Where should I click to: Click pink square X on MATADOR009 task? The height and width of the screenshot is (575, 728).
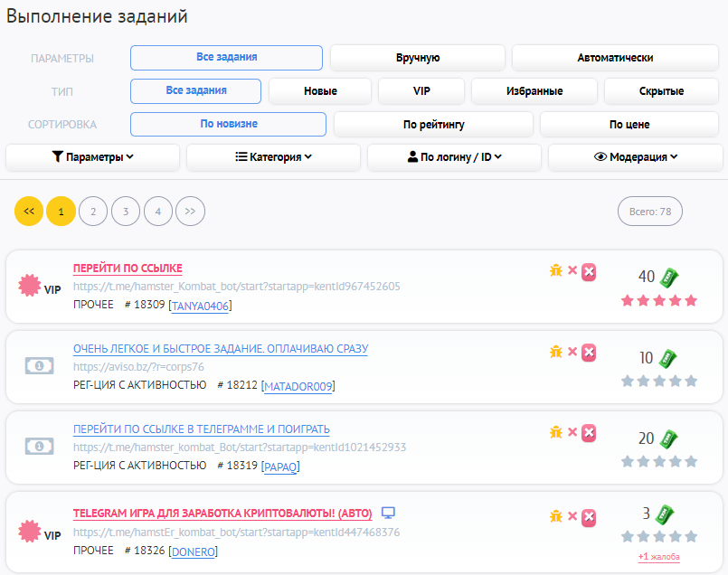tap(589, 352)
